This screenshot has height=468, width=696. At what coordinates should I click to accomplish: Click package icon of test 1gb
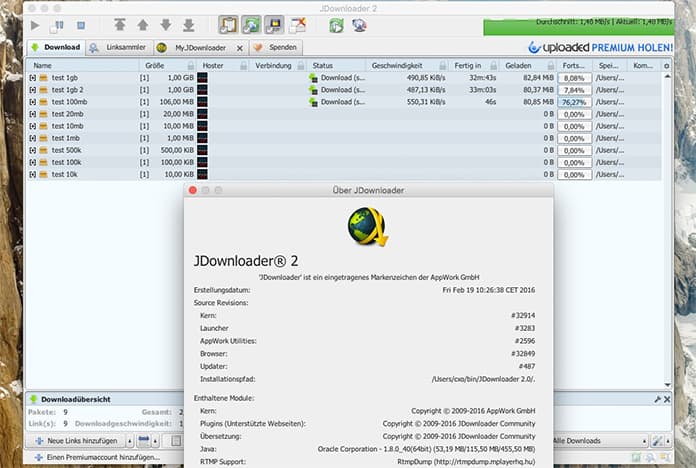[43, 78]
